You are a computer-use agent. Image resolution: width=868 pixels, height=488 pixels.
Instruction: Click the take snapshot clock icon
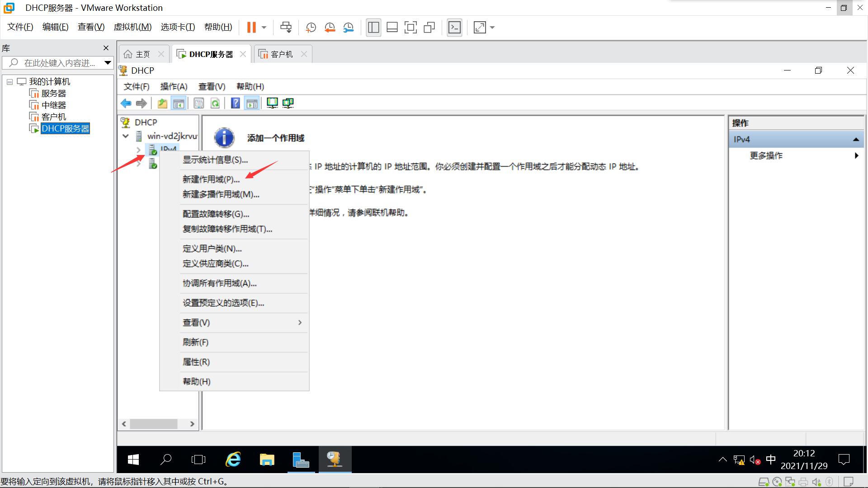click(311, 28)
